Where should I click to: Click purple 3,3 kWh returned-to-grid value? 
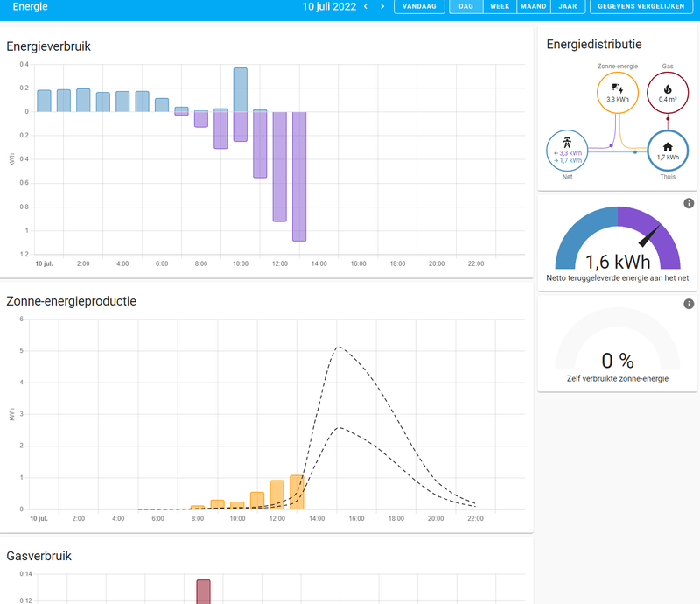point(568,153)
